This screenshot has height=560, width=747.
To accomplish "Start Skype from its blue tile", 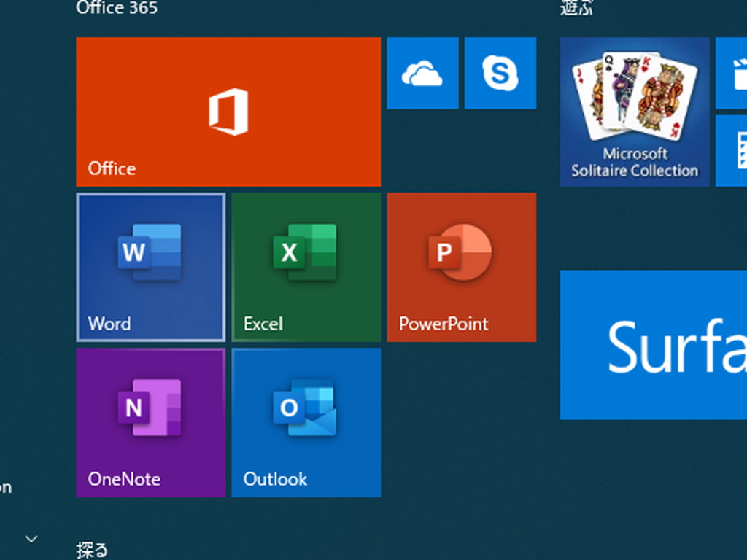I will pos(500,73).
